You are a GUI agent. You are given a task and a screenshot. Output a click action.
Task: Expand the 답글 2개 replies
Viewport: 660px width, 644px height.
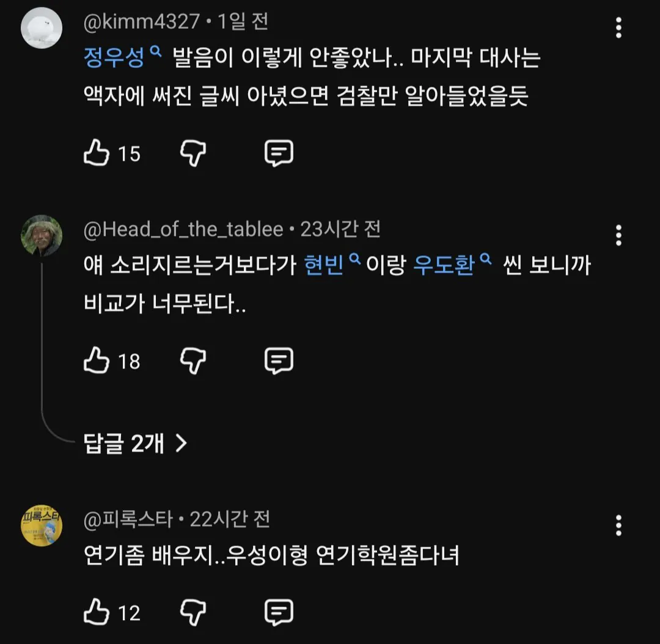click(x=134, y=444)
